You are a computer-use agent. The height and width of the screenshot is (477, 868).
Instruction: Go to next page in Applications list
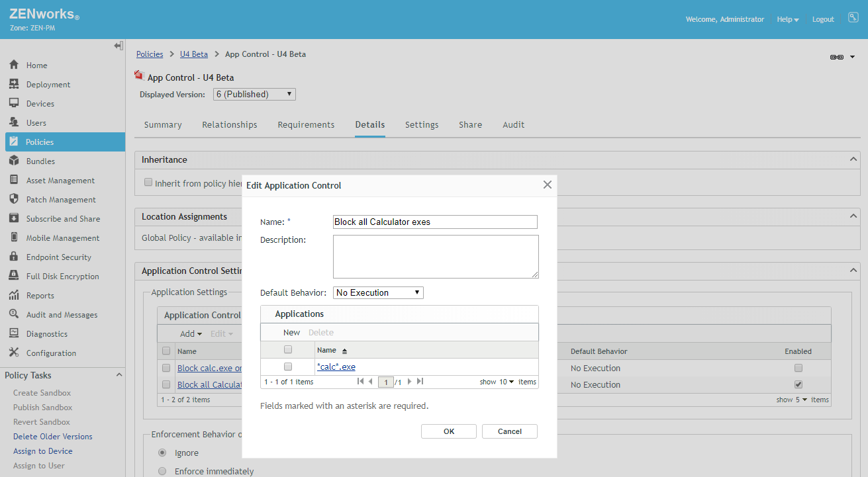[x=410, y=382]
